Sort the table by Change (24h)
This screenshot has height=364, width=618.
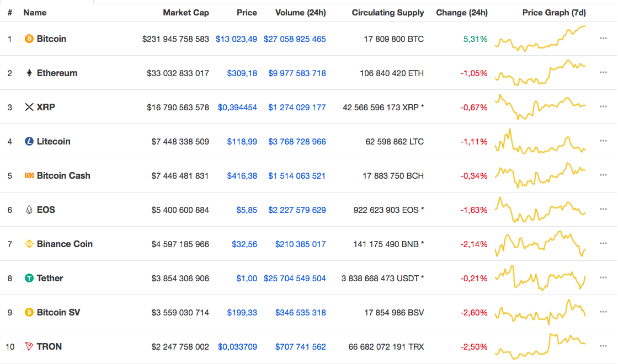tap(462, 12)
